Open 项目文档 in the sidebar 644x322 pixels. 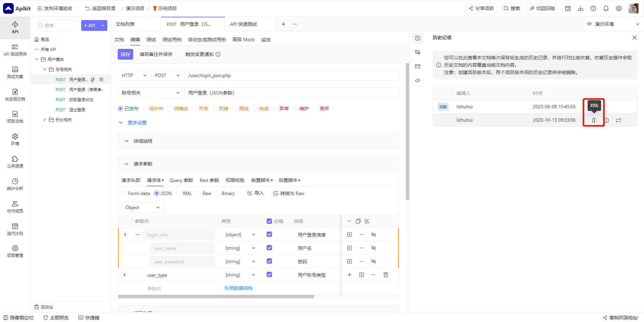click(x=15, y=117)
